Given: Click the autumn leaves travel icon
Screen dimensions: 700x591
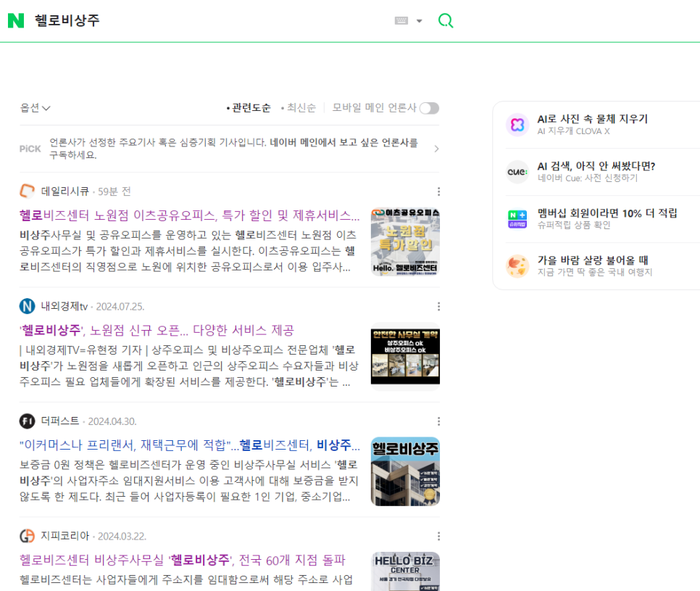Looking at the screenshot, I should [x=517, y=266].
